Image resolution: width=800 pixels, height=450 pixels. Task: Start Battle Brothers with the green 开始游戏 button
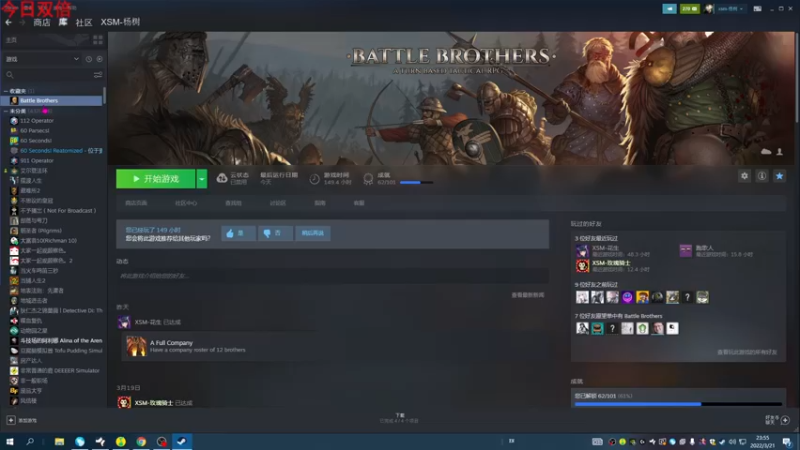coord(156,179)
